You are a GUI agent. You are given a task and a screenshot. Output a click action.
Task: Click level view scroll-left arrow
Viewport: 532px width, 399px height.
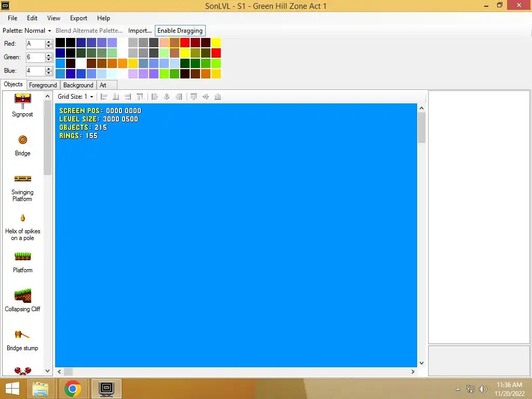pos(59,372)
